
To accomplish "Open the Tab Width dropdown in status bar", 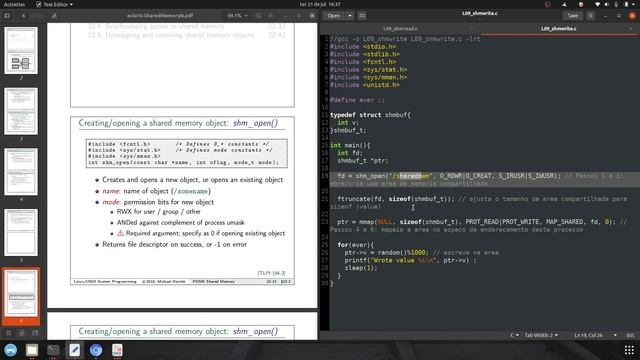I will tap(541, 335).
